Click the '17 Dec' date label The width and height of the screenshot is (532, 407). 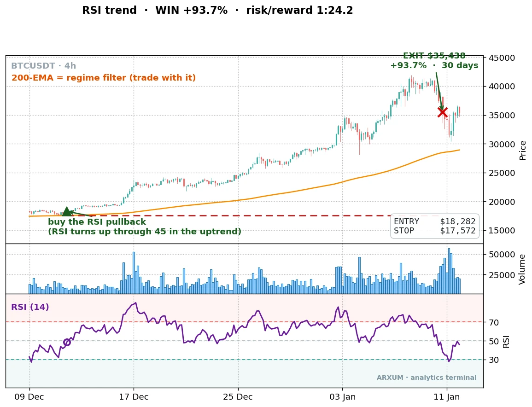[134, 397]
